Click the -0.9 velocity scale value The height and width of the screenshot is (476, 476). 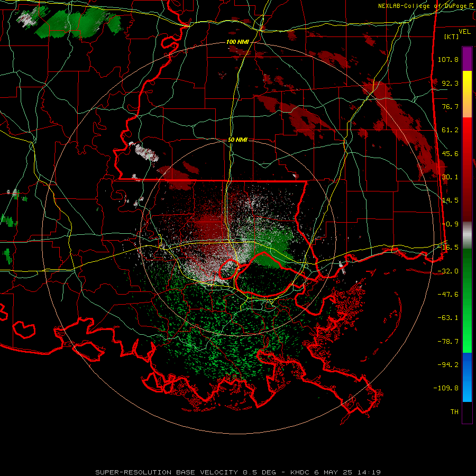click(450, 224)
